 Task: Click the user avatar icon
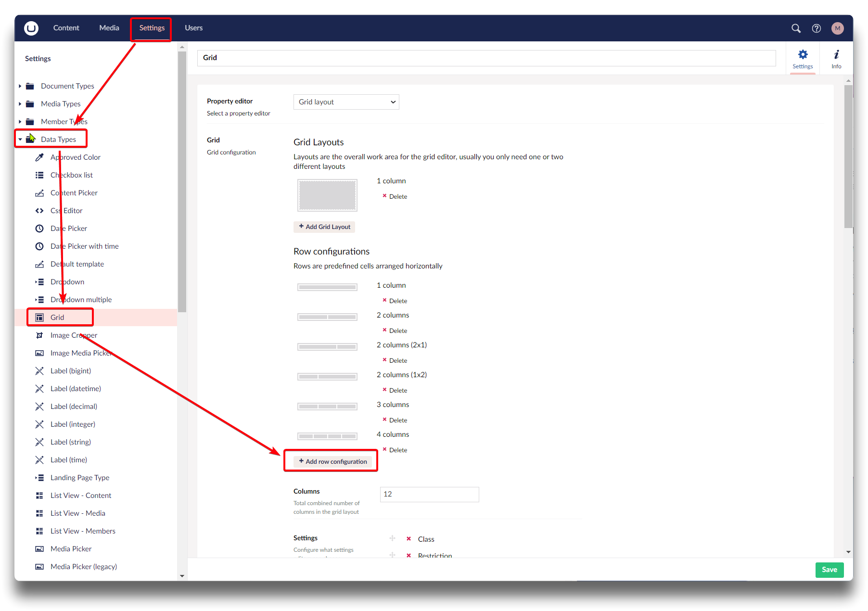pos(837,28)
